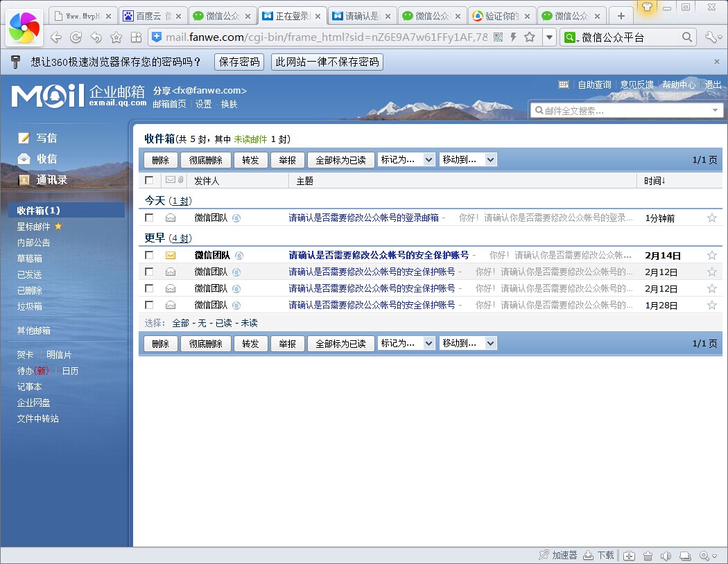Open 星标邮件 folder
The width and height of the screenshot is (728, 564).
(x=33, y=227)
